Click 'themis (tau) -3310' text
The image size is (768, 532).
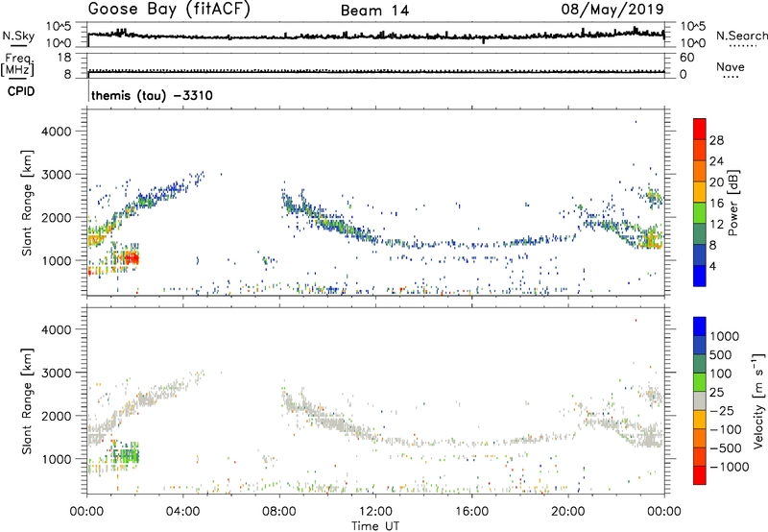[x=152, y=95]
